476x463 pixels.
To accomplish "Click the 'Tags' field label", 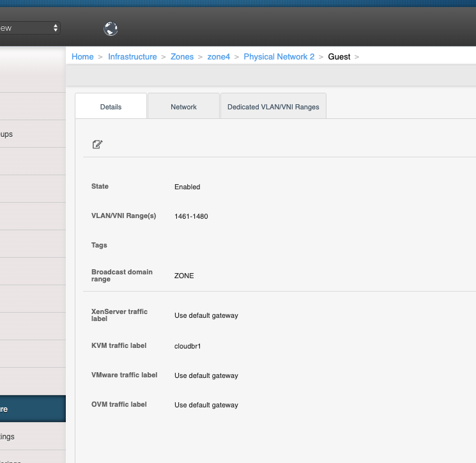I will [99, 245].
